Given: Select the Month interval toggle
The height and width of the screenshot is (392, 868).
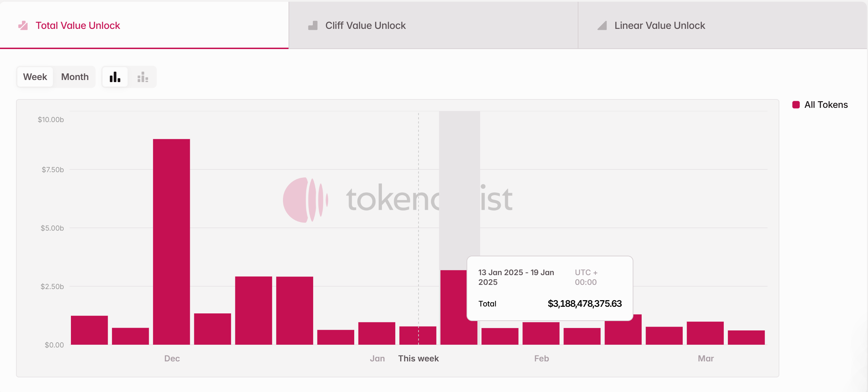Looking at the screenshot, I should tap(75, 77).
